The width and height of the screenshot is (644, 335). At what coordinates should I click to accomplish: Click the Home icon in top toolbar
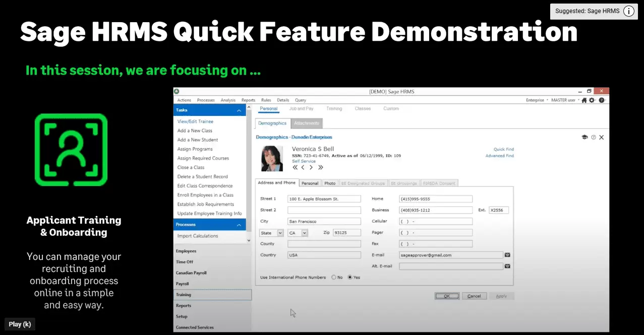[584, 100]
